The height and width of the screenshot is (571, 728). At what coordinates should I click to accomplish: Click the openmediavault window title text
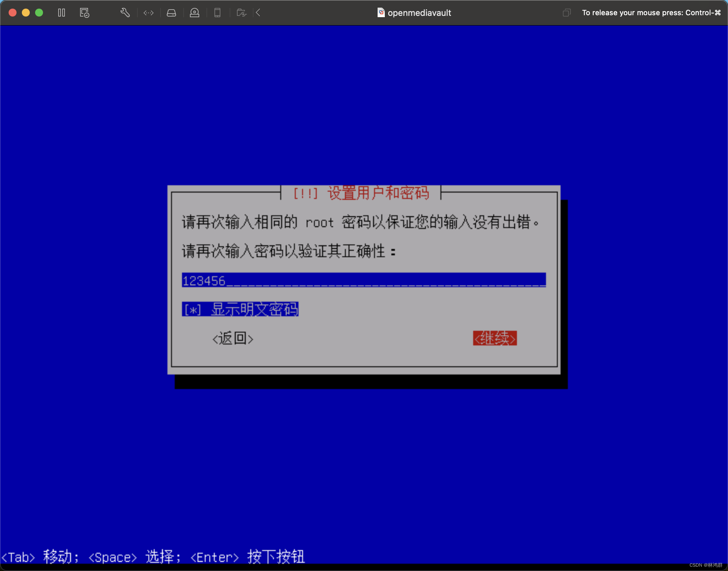[419, 13]
